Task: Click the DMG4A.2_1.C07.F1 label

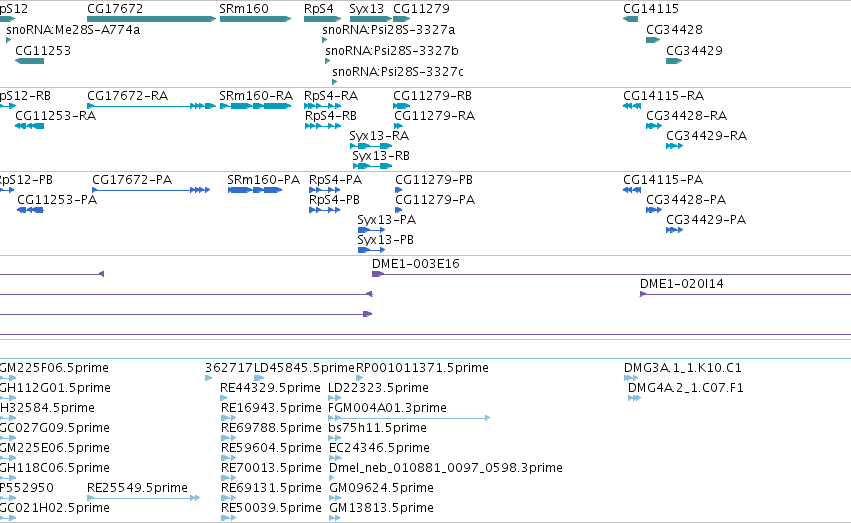Action: (x=686, y=388)
